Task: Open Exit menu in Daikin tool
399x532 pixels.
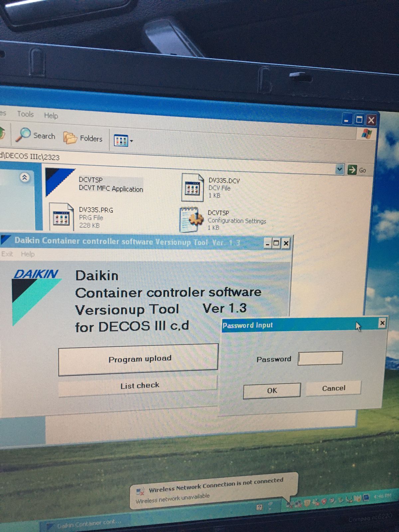Action: pyautogui.click(x=7, y=254)
